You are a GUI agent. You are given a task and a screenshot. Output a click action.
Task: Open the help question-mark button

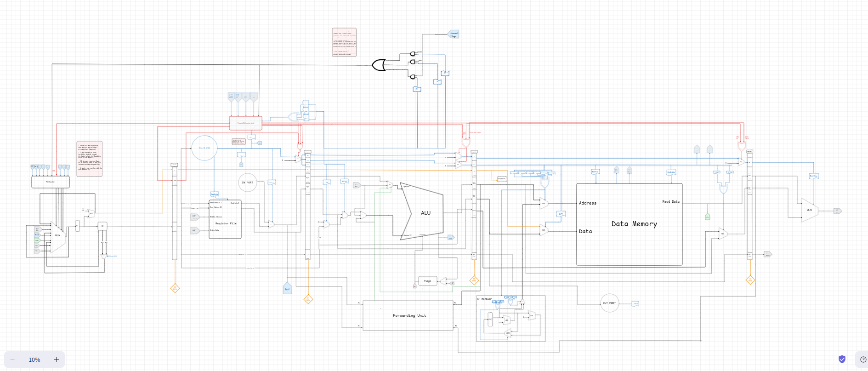point(863,360)
